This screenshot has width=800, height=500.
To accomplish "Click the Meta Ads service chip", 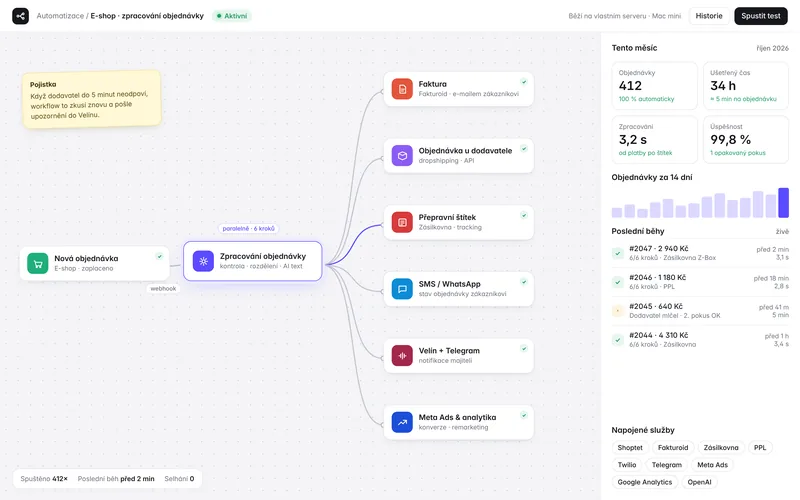I will tap(712, 465).
